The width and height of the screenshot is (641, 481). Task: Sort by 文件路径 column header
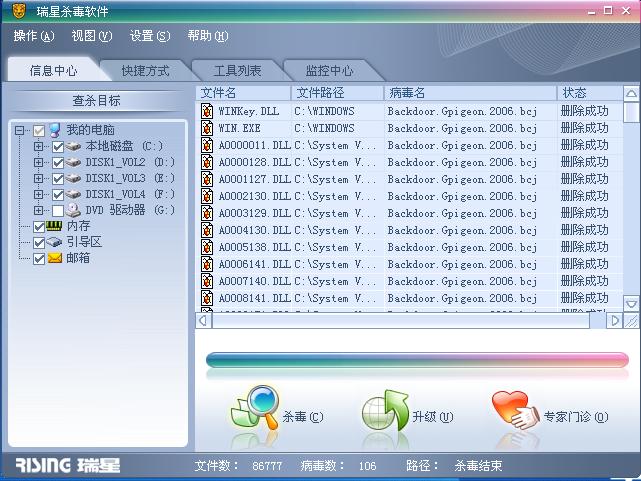[x=337, y=93]
